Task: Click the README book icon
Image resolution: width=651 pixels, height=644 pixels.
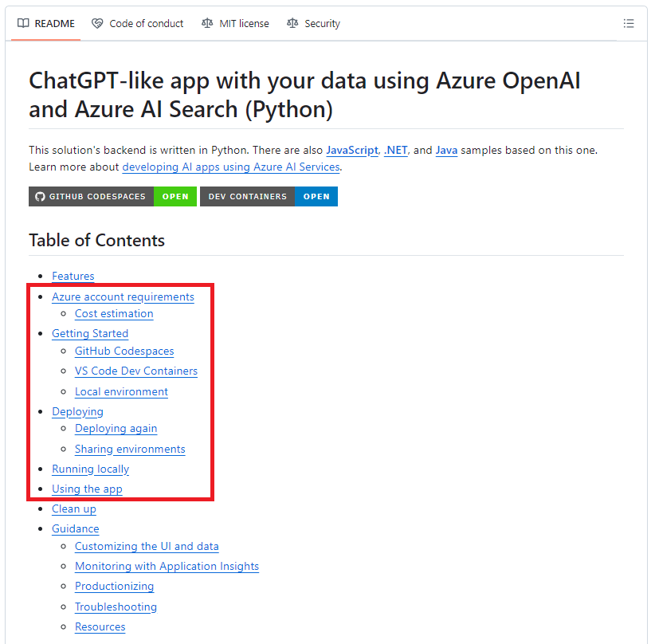Action: (23, 24)
